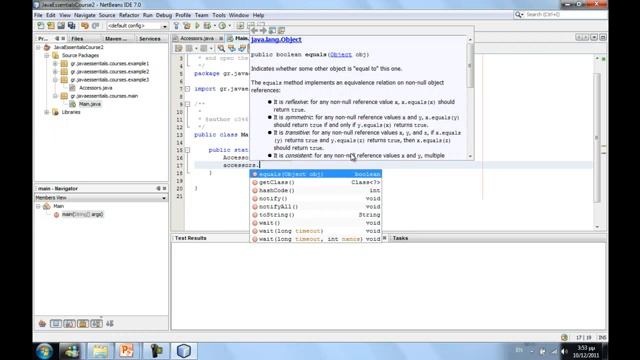Toggle Navigator show static members filter
This screenshot has width=640, height=360.
[69, 324]
